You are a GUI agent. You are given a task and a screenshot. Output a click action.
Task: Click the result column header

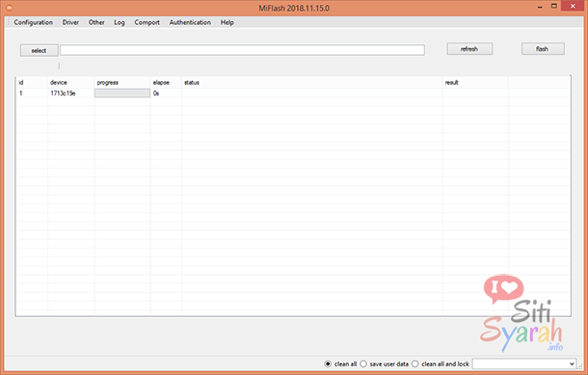[x=475, y=83]
